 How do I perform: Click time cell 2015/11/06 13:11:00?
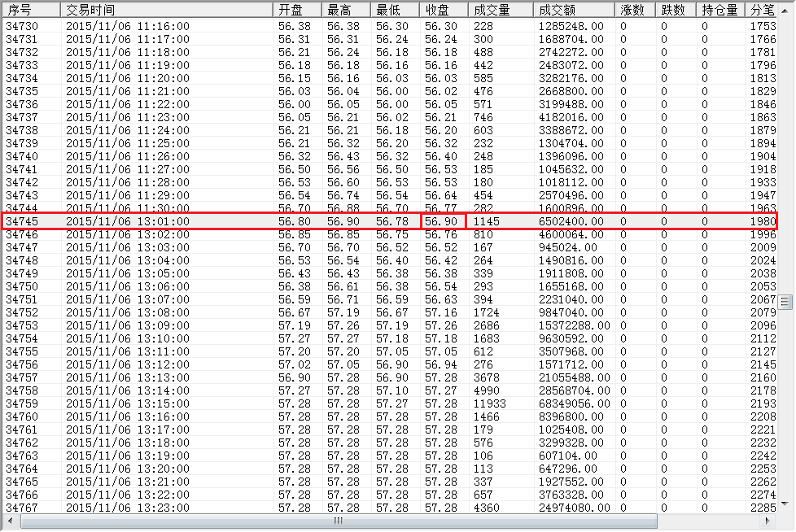pyautogui.click(x=128, y=351)
